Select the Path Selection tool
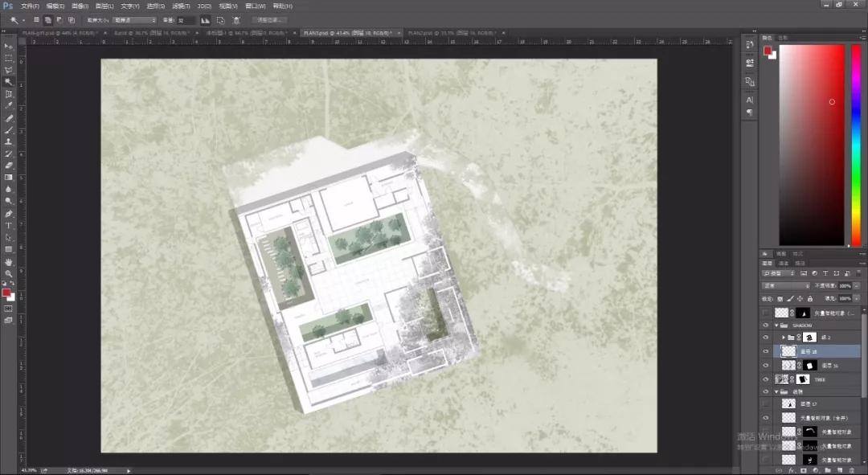Screen dimensions: 868x475 [x=8, y=238]
